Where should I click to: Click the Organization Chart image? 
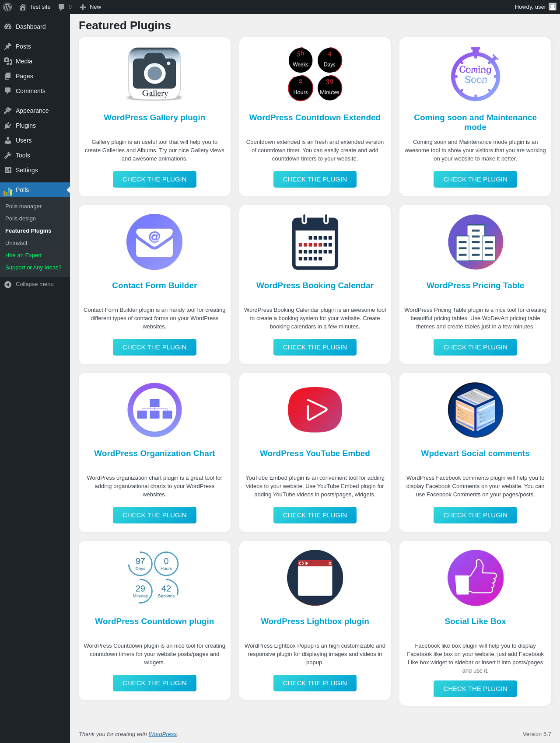point(154,410)
